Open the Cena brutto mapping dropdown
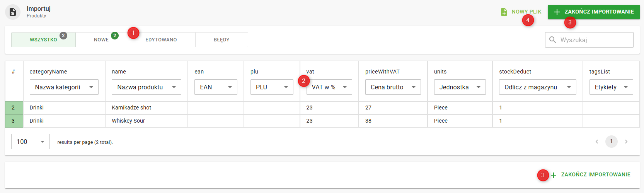Image resolution: width=644 pixels, height=193 pixels. click(x=393, y=87)
